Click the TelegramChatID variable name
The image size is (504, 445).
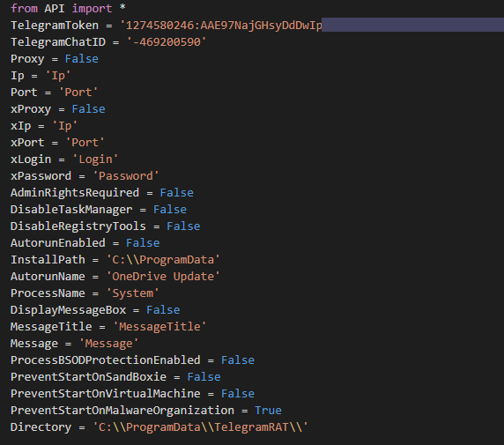pos(58,42)
